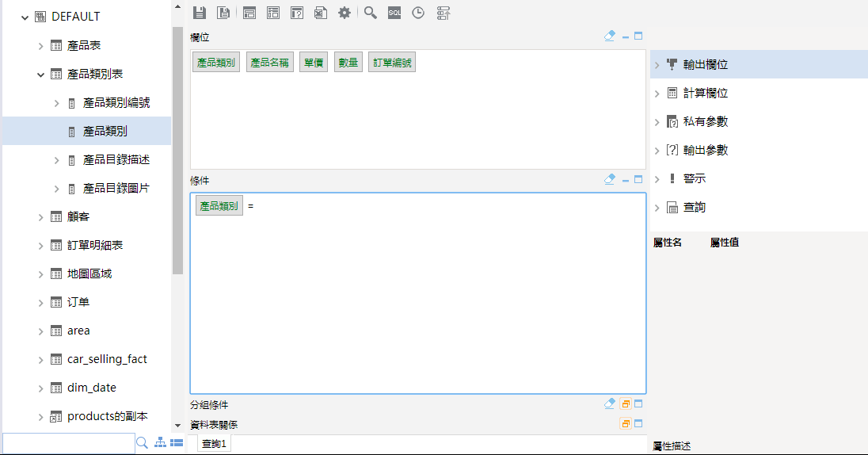Click the search input box below the tree
Screen dimensions: 868x455
click(68, 443)
